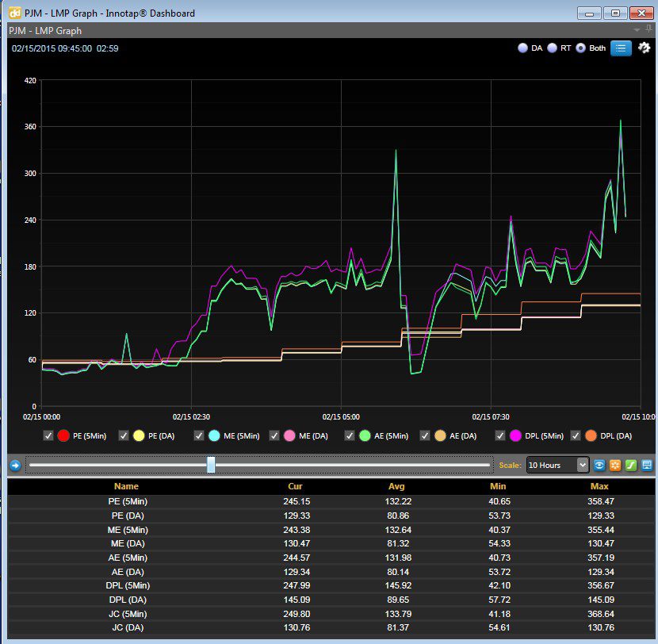Screen dimensions: 658x644
Task: Click the orange DPL (DA) color swatch
Action: pos(591,435)
